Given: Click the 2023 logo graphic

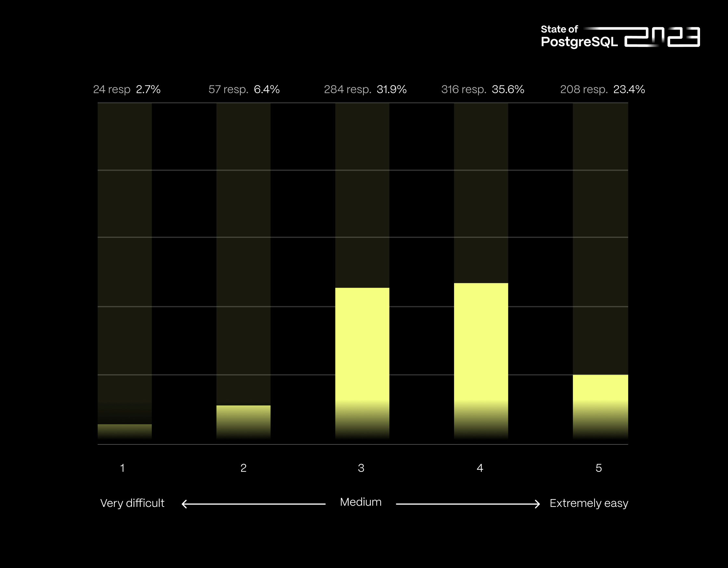Looking at the screenshot, I should pyautogui.click(x=662, y=37).
